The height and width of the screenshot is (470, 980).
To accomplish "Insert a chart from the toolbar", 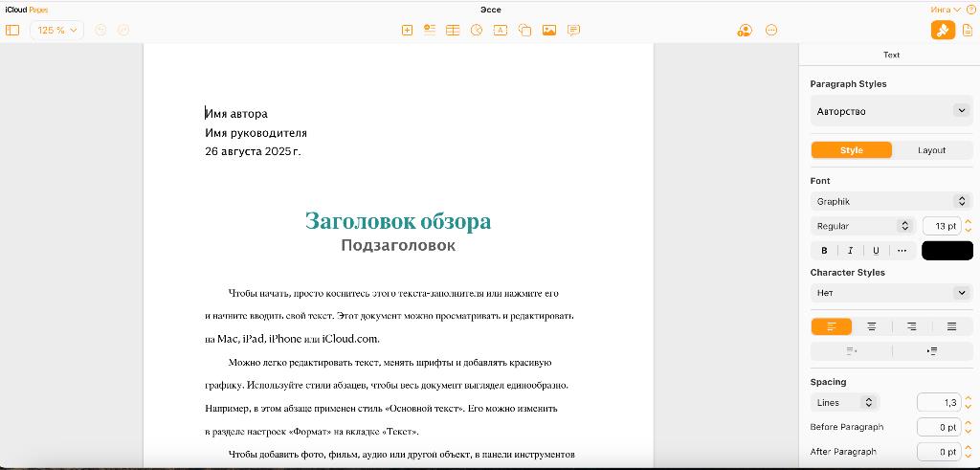I will [x=477, y=30].
